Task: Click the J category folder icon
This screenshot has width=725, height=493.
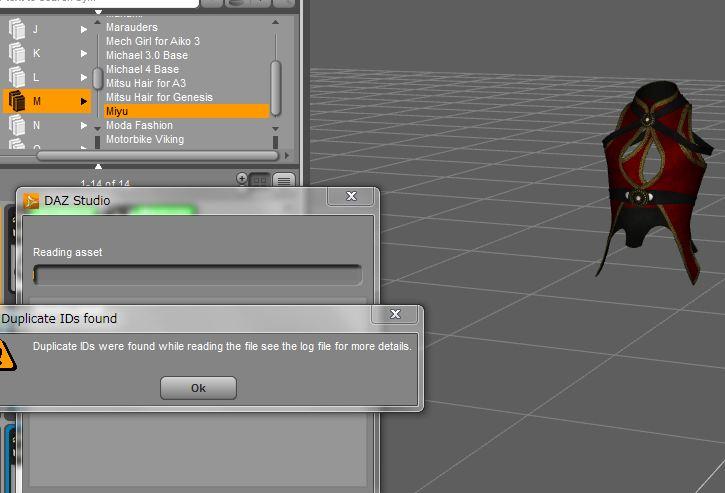Action: coord(17,29)
